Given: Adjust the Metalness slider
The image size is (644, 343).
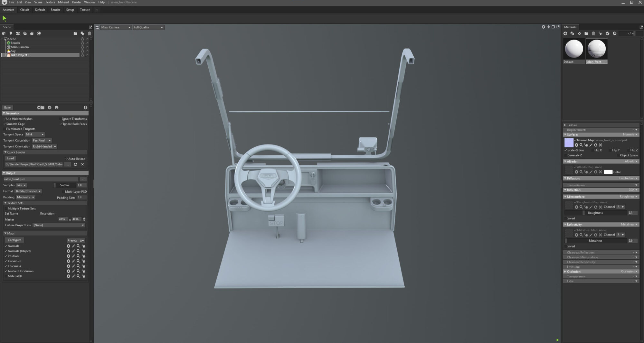Looking at the screenshot, I should tap(595, 241).
